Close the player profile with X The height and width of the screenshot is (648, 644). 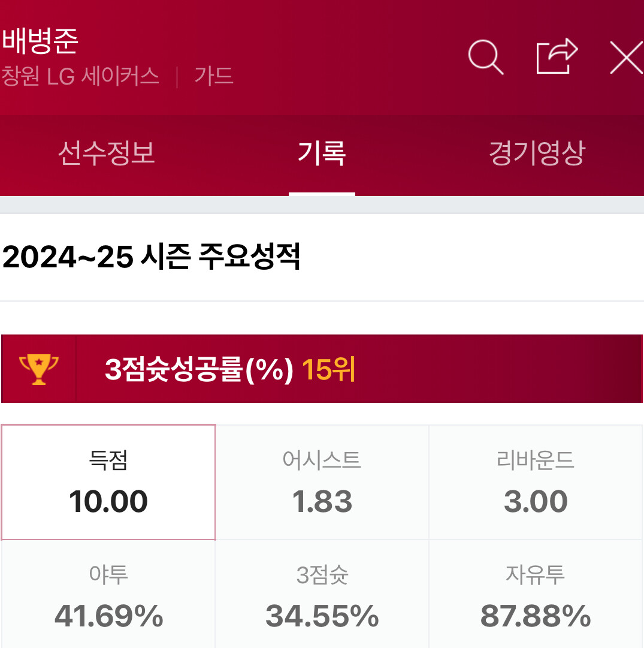click(626, 58)
